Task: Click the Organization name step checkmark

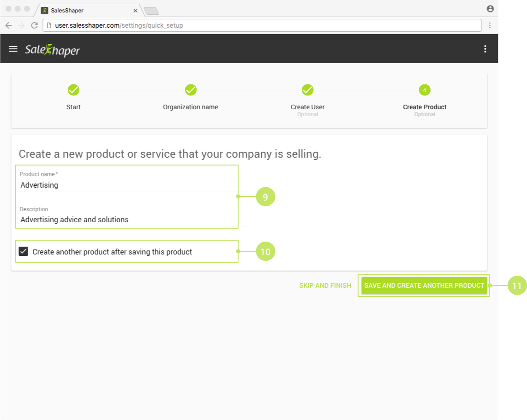Action: coord(191,90)
